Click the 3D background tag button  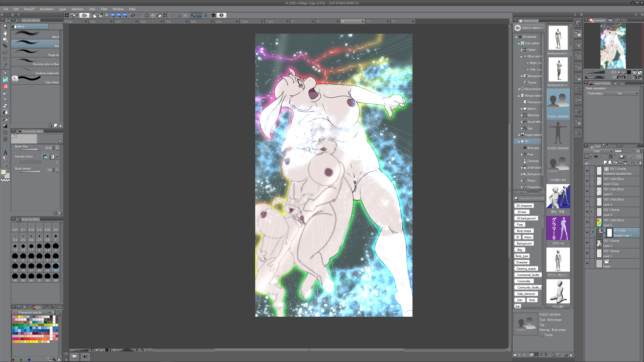pos(526,218)
